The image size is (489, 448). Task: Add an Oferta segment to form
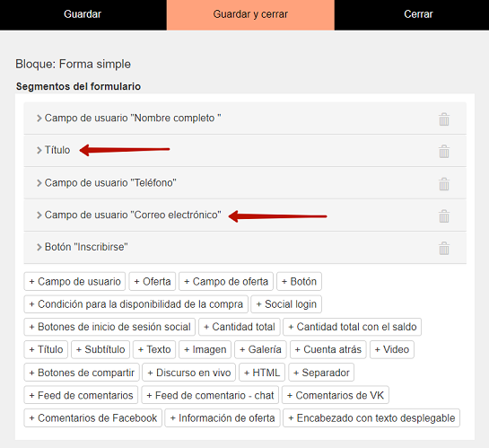click(x=153, y=281)
